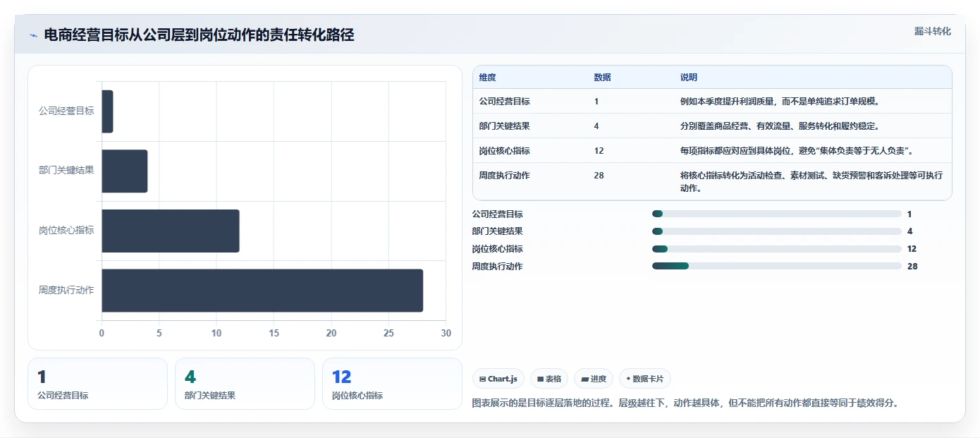Select the 公司经营目标 cell in the table
Screen dimensions: 980x438
click(x=505, y=102)
